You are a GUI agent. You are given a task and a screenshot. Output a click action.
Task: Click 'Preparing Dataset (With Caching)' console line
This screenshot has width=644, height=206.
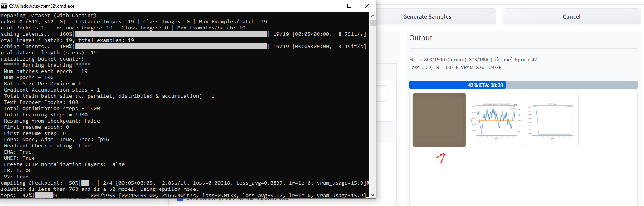48,16
